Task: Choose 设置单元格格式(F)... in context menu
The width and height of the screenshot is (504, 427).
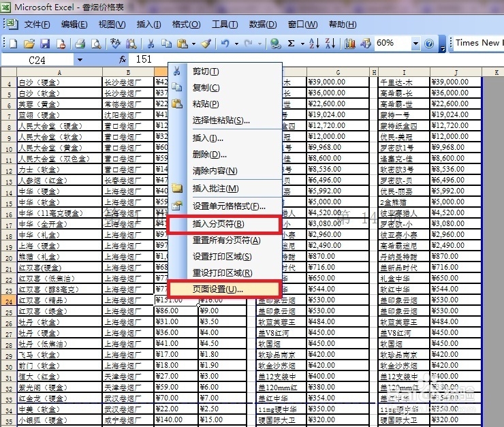Action: [225, 206]
